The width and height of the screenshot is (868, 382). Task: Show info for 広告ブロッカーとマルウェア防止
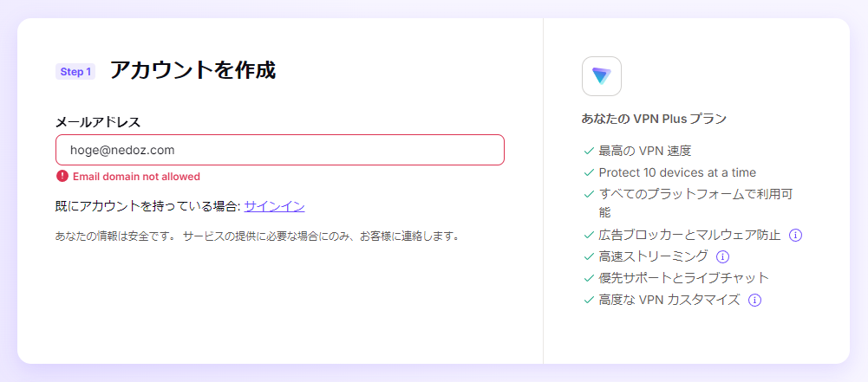(x=795, y=235)
